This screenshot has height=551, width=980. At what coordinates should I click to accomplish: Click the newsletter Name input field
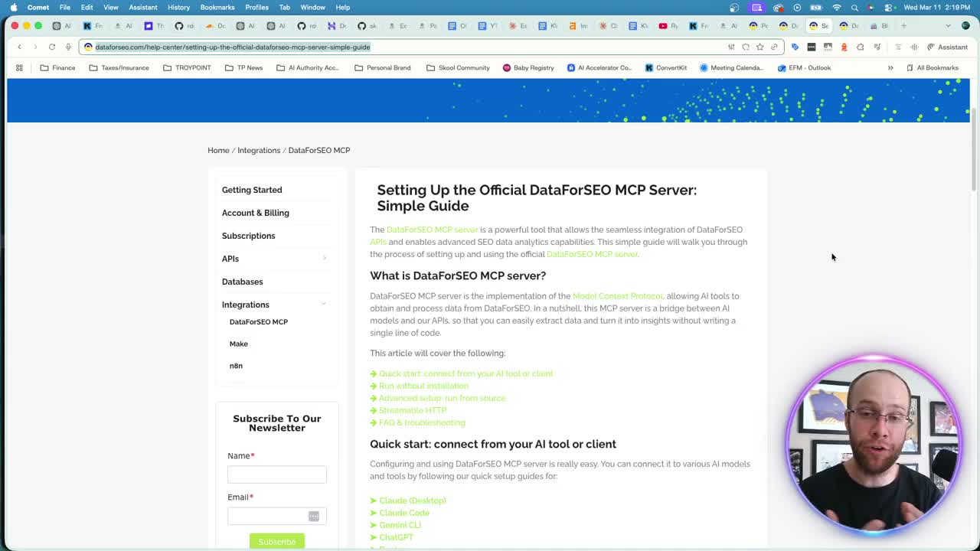coord(277,474)
